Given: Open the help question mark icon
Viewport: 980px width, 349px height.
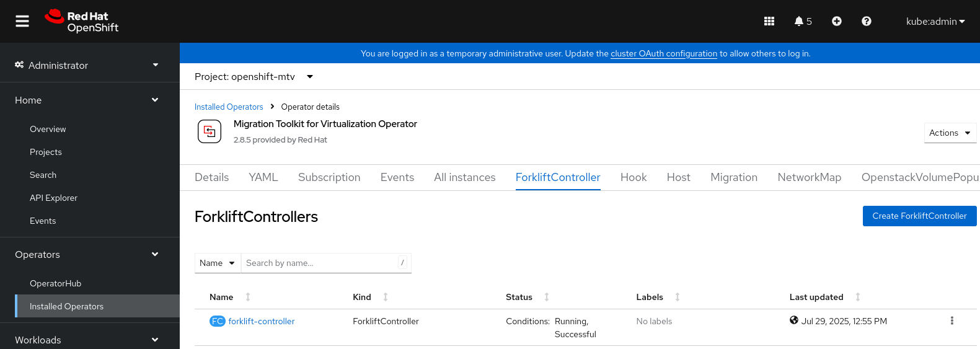Looking at the screenshot, I should [x=867, y=21].
